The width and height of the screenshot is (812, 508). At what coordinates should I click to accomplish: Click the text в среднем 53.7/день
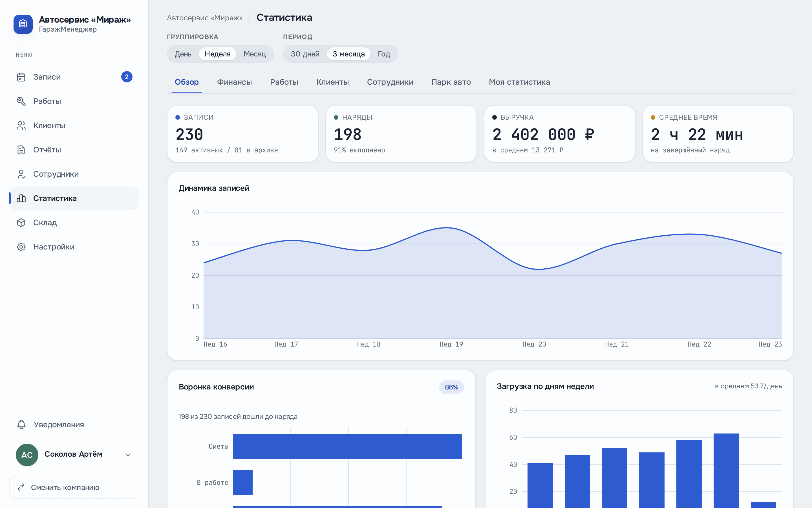click(748, 386)
